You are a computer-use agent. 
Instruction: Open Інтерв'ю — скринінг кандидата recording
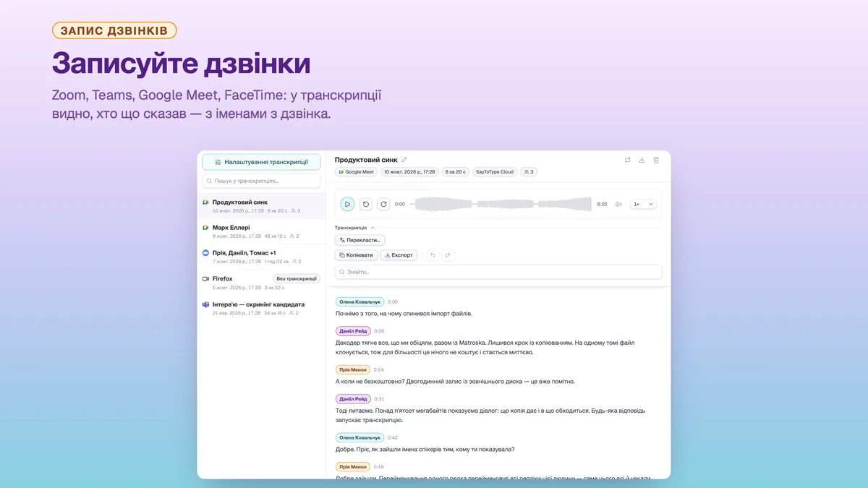click(x=261, y=308)
